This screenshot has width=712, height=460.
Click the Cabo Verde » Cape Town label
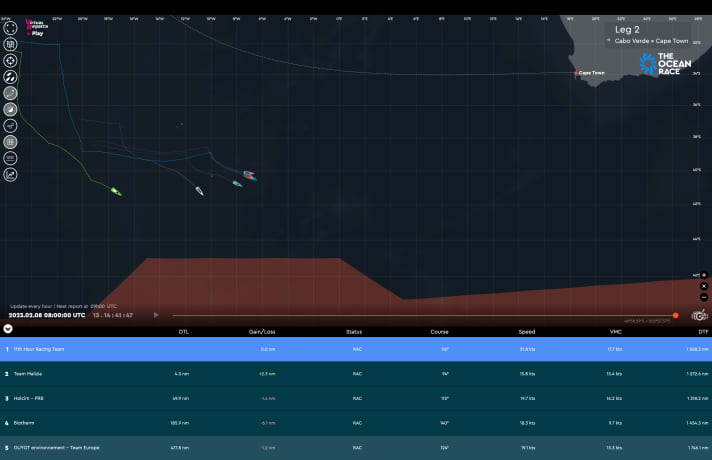(x=651, y=41)
